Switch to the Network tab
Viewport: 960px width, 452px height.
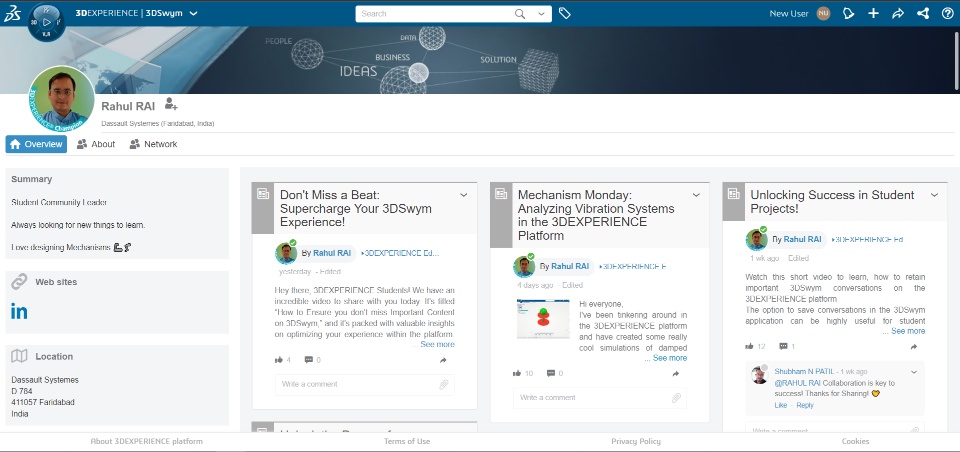click(x=153, y=144)
